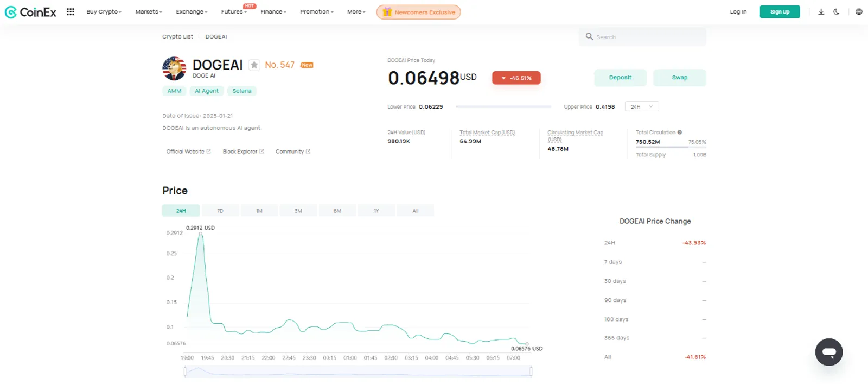This screenshot has height=384, width=868.
Task: Click the Official Website external link icon
Action: tap(208, 152)
